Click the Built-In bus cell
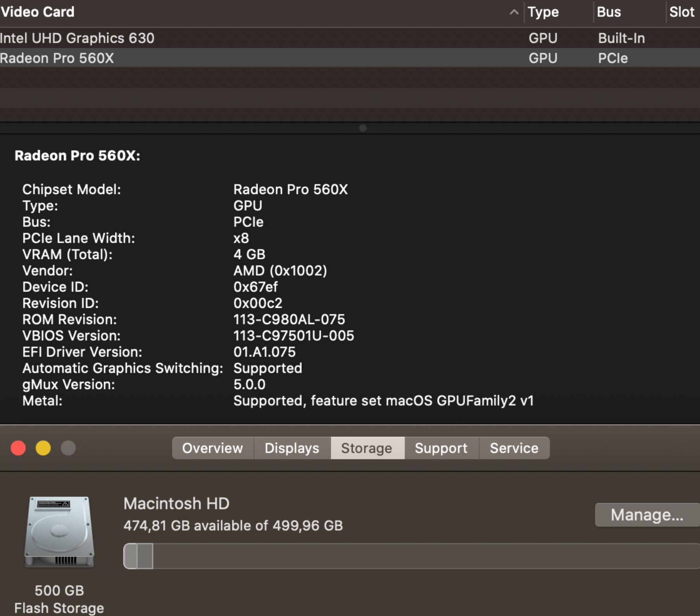The width and height of the screenshot is (700, 616). [x=621, y=38]
